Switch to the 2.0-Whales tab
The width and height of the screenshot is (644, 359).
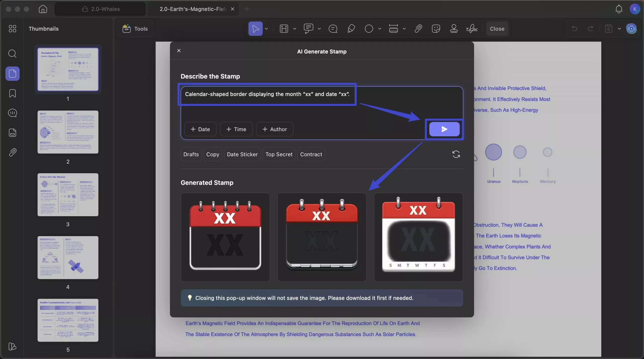(100, 9)
